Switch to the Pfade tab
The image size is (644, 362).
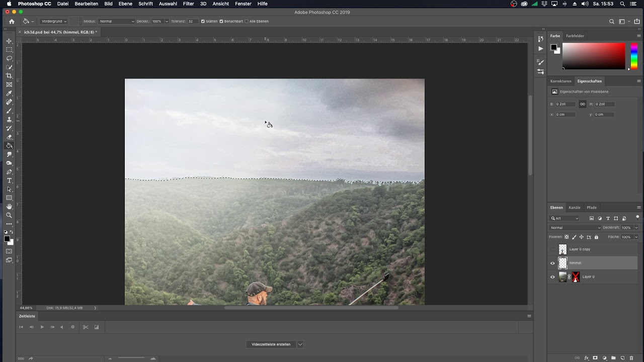(x=592, y=208)
